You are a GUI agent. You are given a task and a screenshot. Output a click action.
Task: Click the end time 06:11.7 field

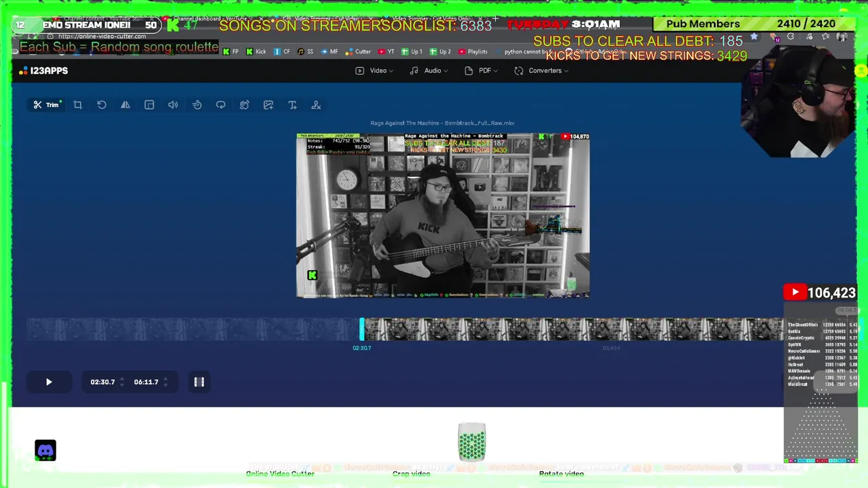[146, 382]
